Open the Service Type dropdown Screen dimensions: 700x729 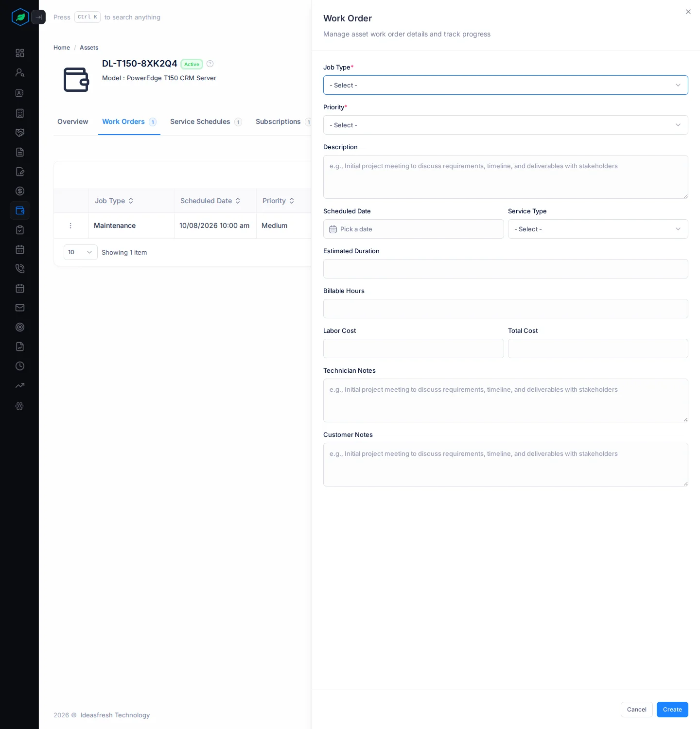(x=598, y=229)
